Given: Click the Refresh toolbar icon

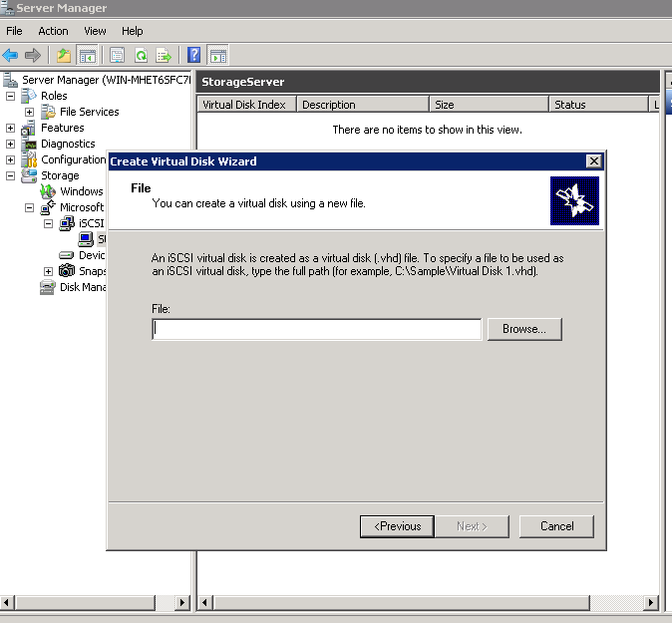Looking at the screenshot, I should coord(141,56).
